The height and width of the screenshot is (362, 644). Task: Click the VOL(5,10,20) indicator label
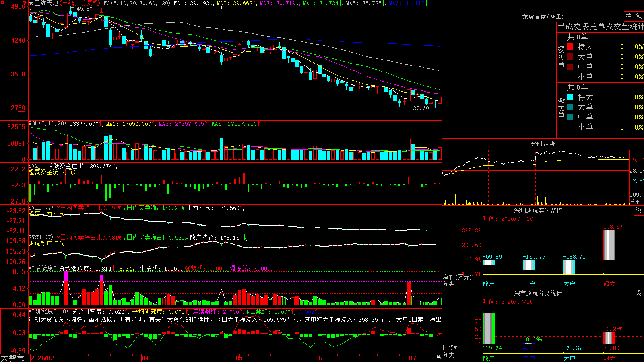tap(47, 124)
